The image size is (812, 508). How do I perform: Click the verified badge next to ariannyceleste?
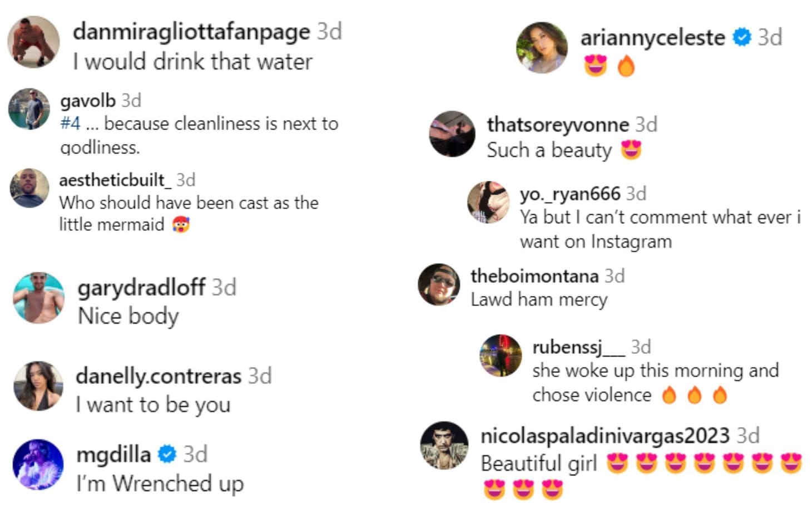tap(741, 37)
